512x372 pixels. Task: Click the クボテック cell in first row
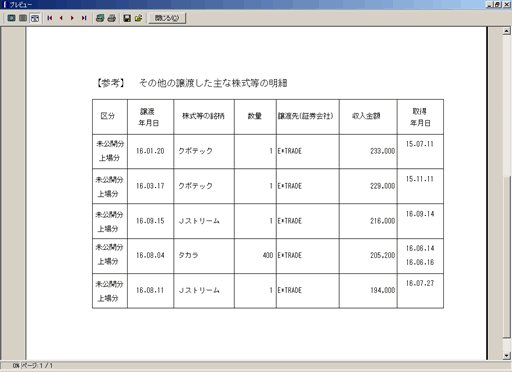point(195,151)
